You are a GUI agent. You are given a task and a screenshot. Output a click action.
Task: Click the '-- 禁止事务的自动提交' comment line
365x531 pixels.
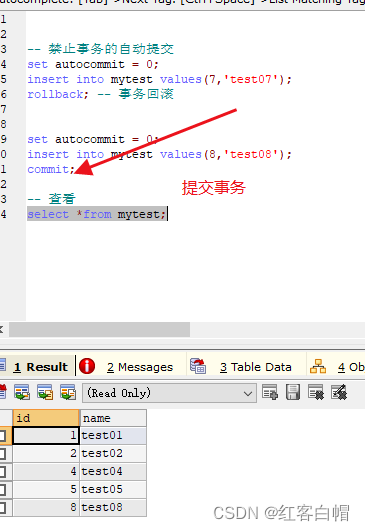[101, 49]
